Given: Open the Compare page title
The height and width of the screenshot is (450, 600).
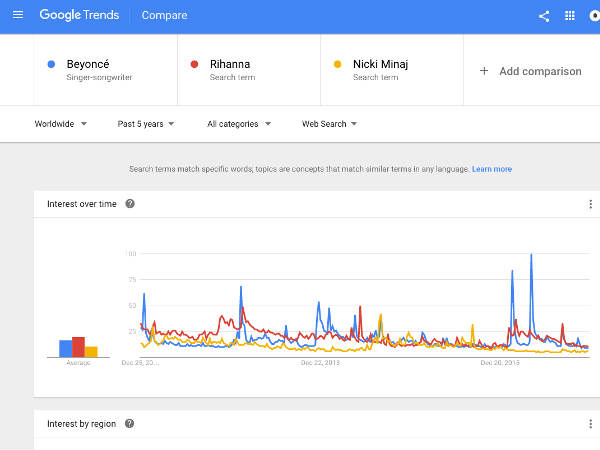Looking at the screenshot, I should (x=165, y=15).
